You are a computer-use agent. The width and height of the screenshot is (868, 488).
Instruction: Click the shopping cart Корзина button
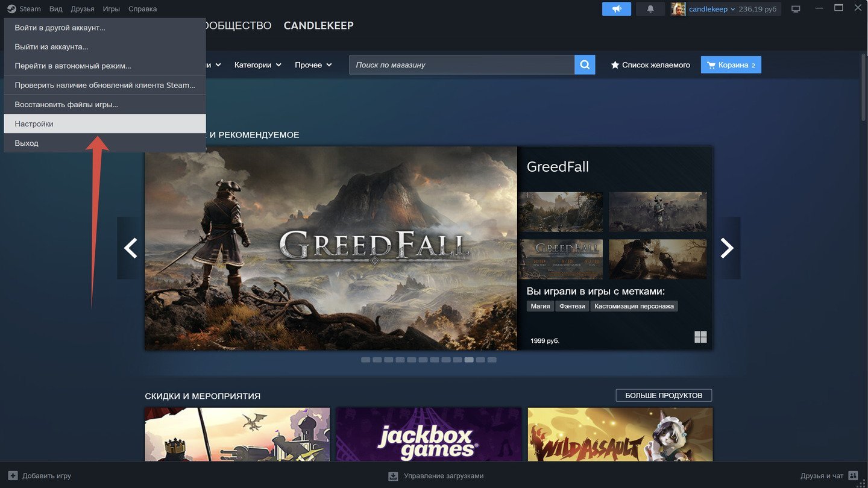click(731, 65)
